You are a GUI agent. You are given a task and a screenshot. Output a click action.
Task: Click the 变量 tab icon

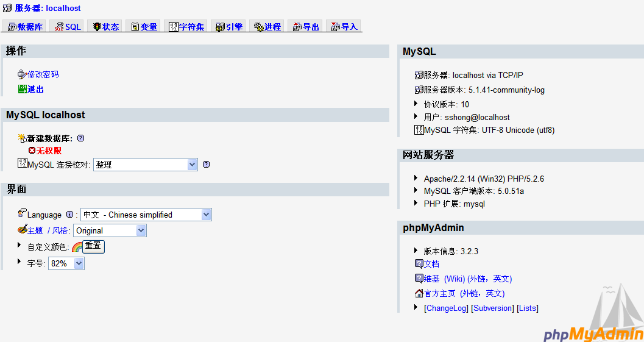(135, 27)
